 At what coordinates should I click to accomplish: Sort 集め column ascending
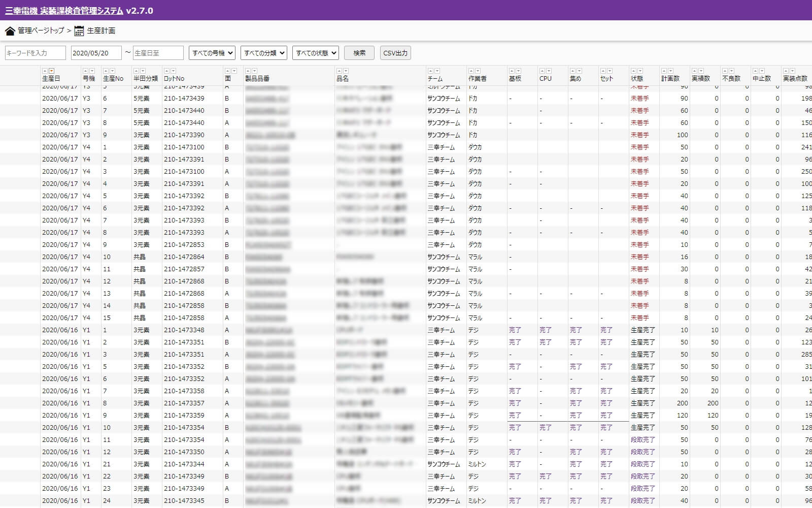click(x=572, y=71)
